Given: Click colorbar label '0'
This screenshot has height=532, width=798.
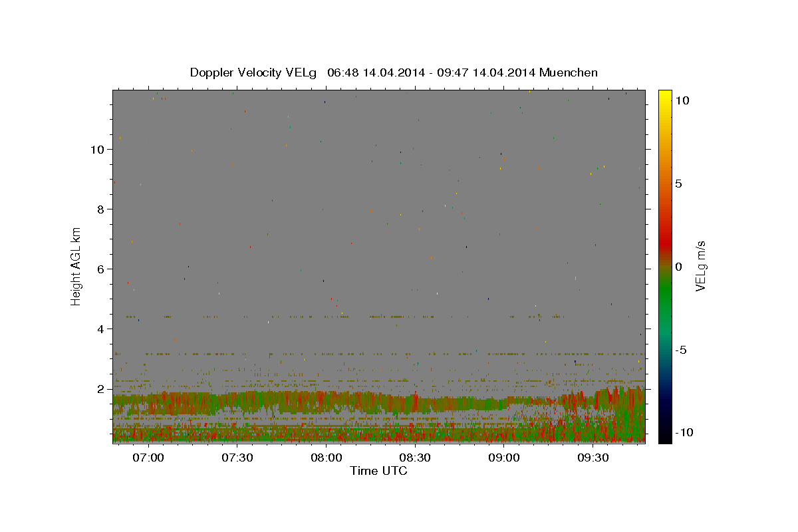Looking at the screenshot, I should click(679, 267).
